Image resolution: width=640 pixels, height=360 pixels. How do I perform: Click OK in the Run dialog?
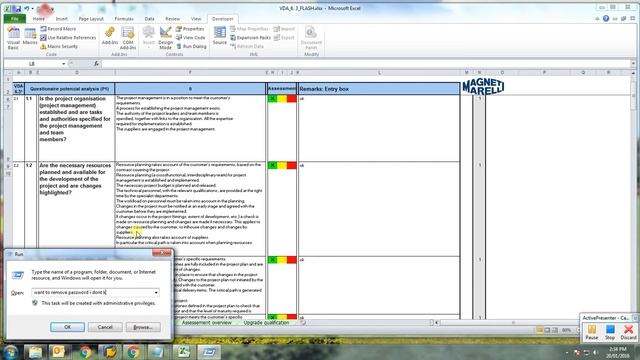[67, 327]
